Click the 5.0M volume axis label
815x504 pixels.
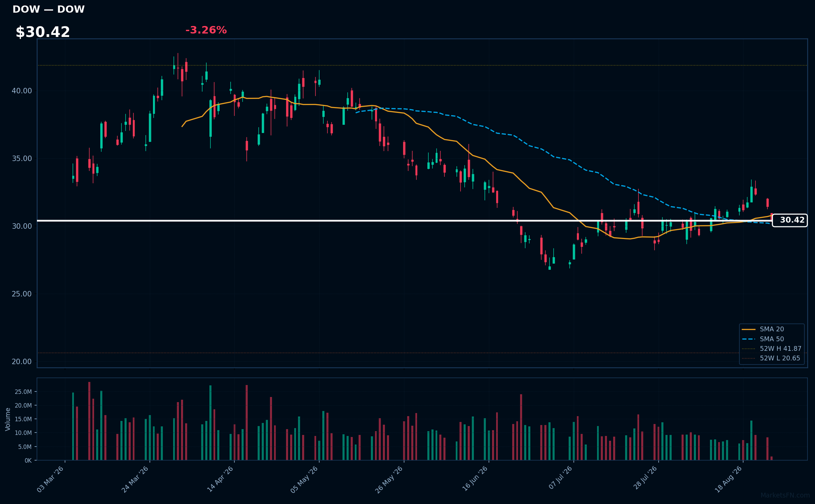coord(25,447)
